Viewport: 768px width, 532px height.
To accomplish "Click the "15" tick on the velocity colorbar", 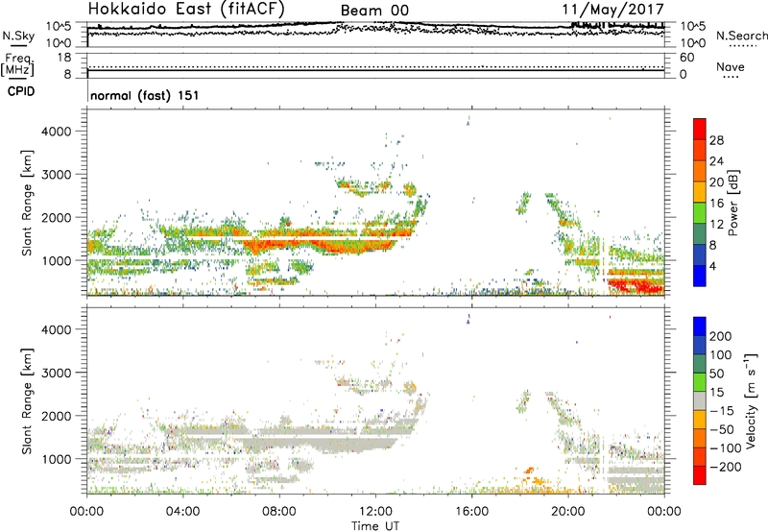I will pyautogui.click(x=716, y=393).
